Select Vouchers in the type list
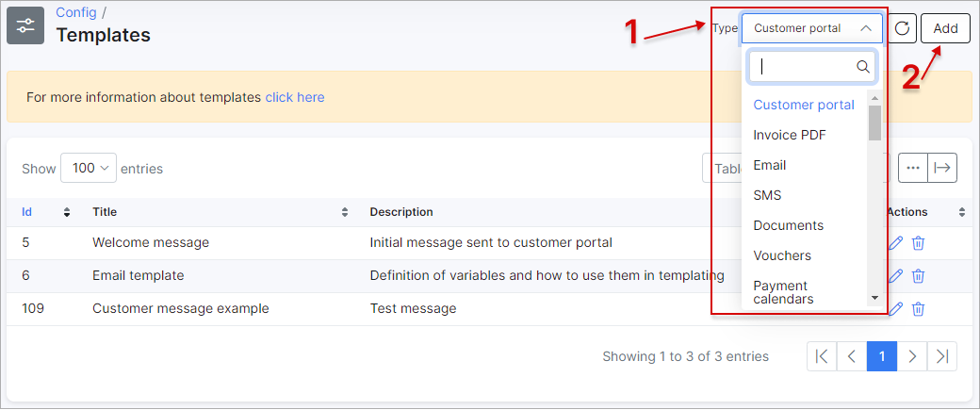The height and width of the screenshot is (410, 980). coord(782,255)
